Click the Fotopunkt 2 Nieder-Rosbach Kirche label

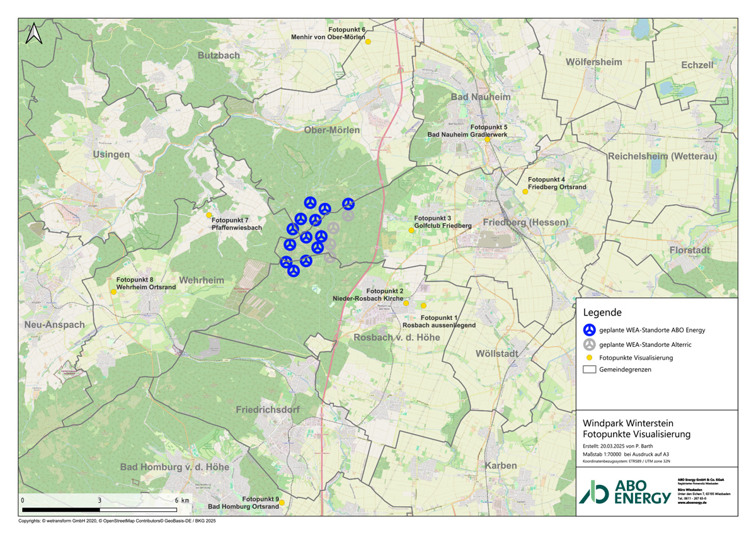tap(369, 295)
